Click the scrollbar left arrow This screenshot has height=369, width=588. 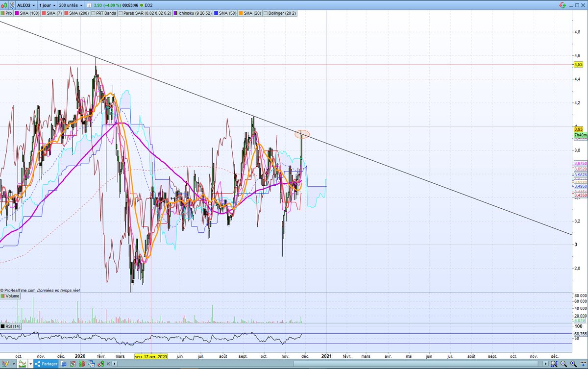tap(114, 364)
